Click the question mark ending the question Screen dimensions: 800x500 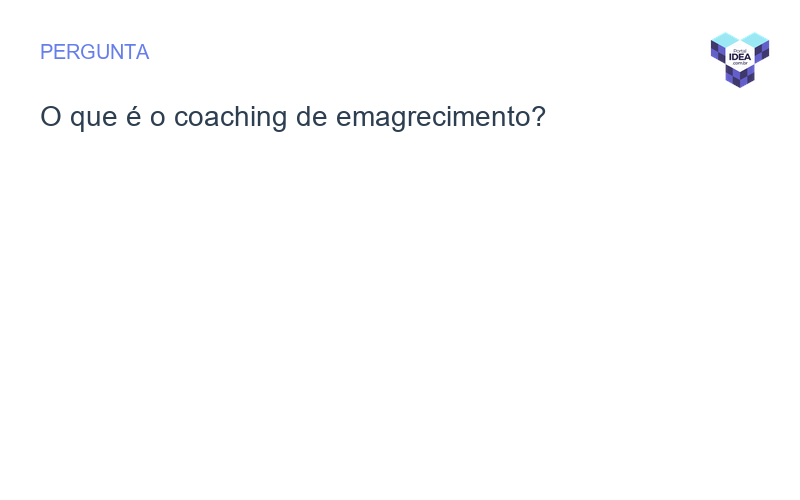(539, 117)
